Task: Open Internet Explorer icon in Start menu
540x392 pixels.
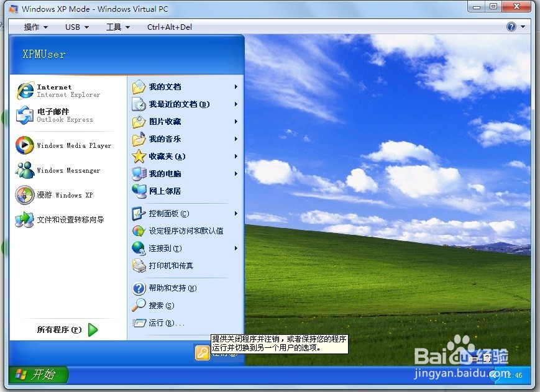Action: click(x=25, y=91)
